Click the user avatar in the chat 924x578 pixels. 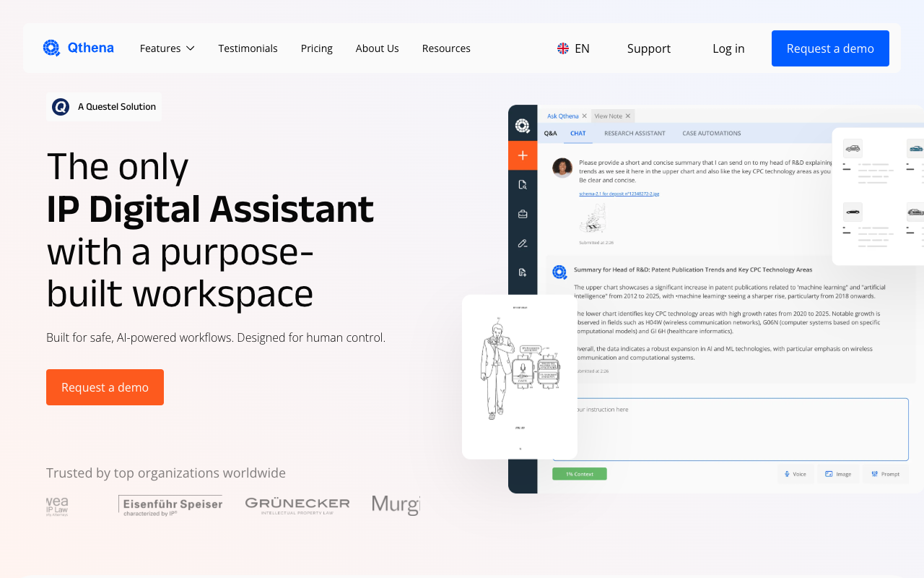(x=562, y=168)
